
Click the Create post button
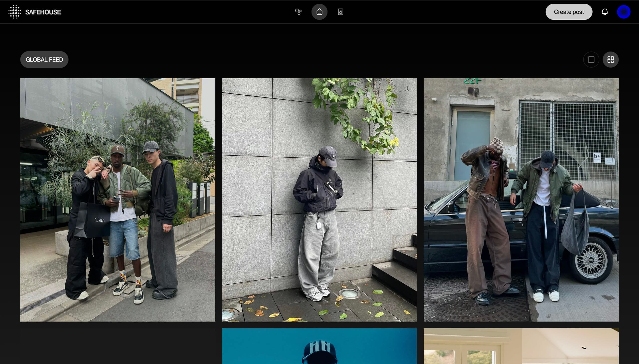569,12
